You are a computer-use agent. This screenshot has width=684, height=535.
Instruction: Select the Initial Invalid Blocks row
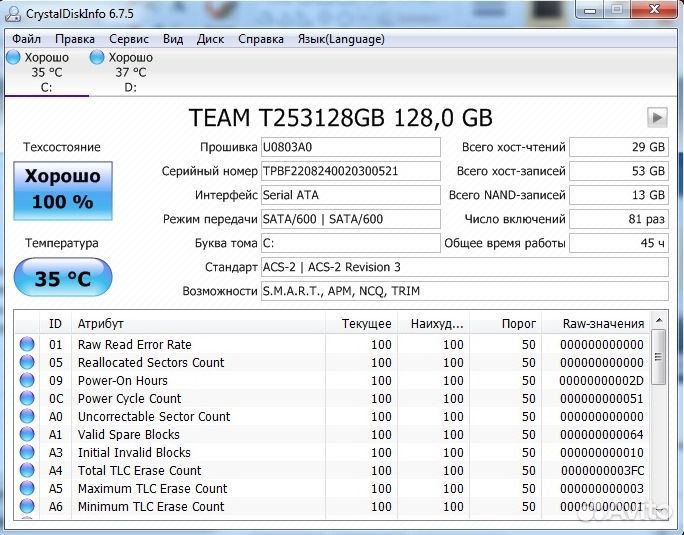pos(332,452)
